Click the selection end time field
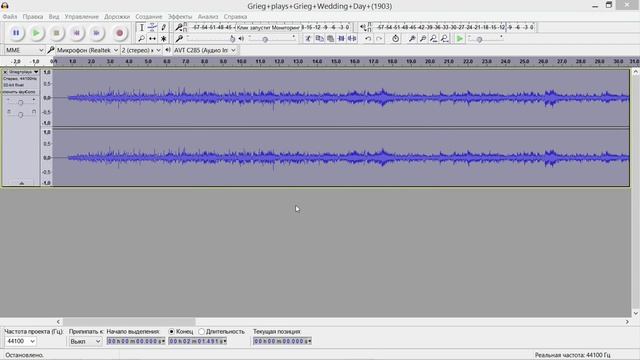 pyautogui.click(x=198, y=341)
